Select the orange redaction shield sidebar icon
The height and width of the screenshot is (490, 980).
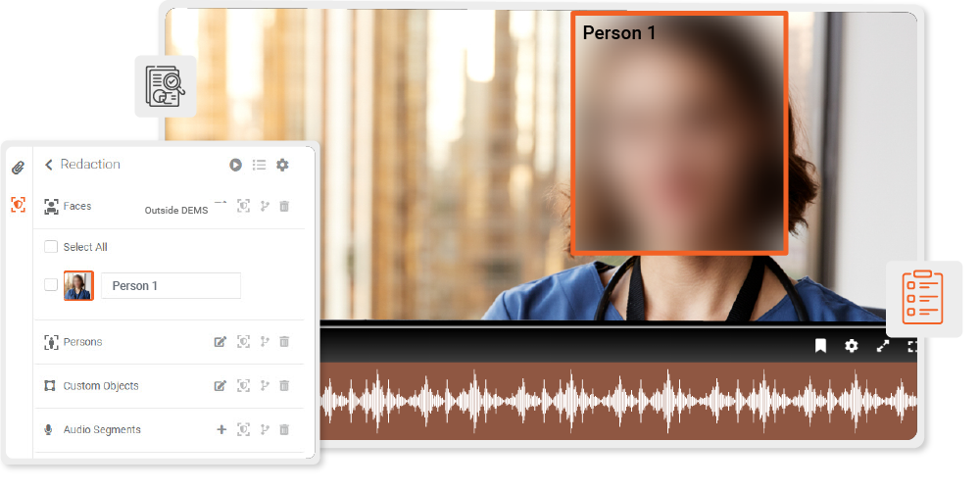(x=18, y=205)
